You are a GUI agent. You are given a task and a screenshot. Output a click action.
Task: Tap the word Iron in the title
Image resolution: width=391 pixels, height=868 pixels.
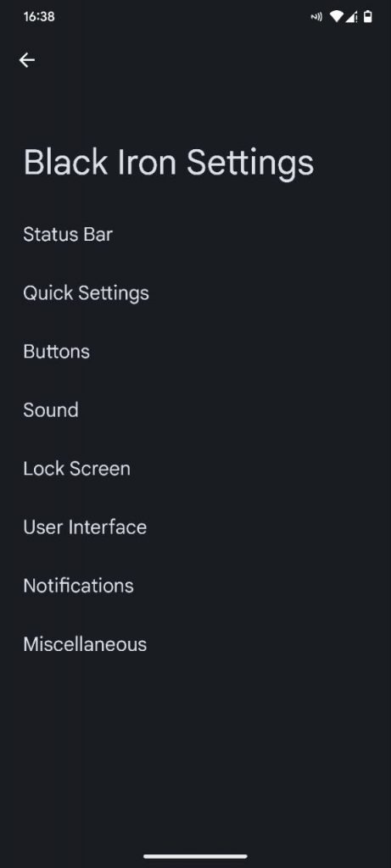(x=147, y=162)
